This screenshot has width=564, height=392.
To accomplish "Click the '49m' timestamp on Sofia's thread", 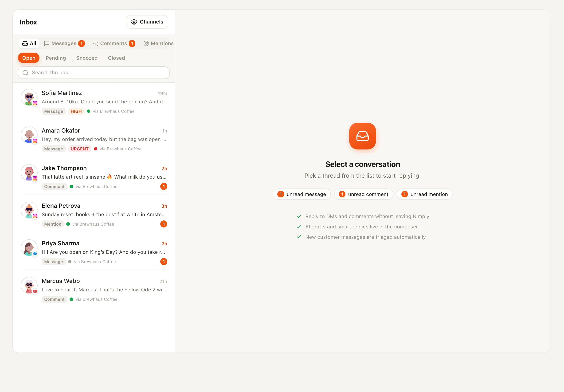I will click(x=162, y=93).
